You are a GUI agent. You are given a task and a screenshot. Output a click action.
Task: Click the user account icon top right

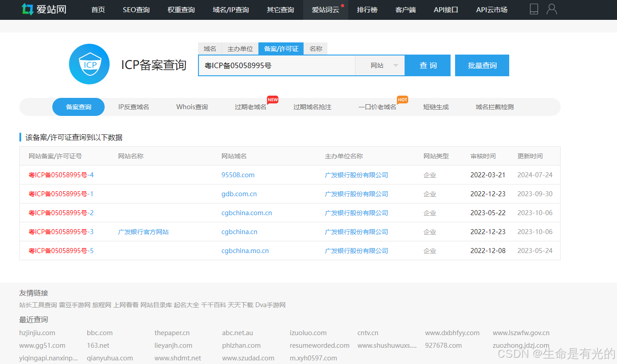[552, 9]
